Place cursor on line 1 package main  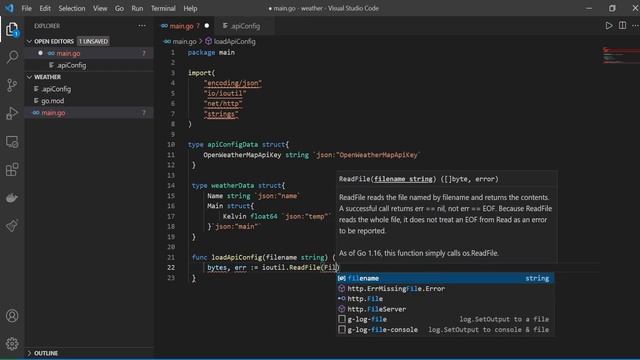[x=211, y=52]
